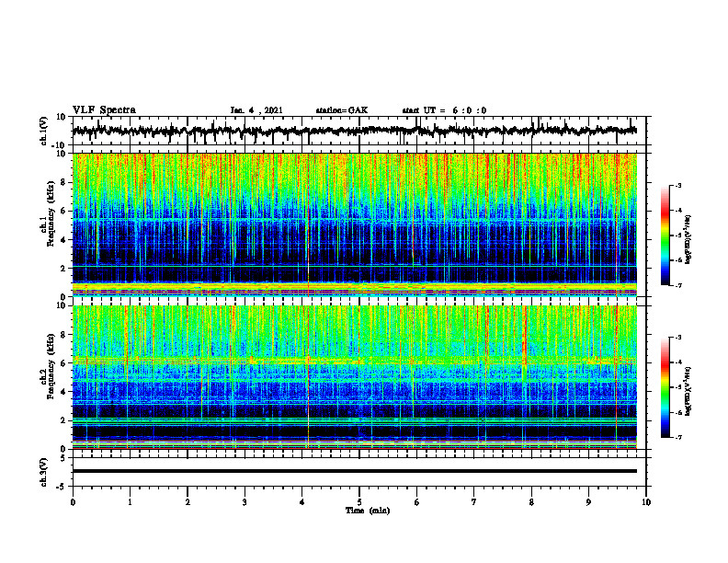This screenshot has height=563, width=728.
Task: Click the ch.1 spectrogram color bar
Action: pyautogui.click(x=665, y=236)
